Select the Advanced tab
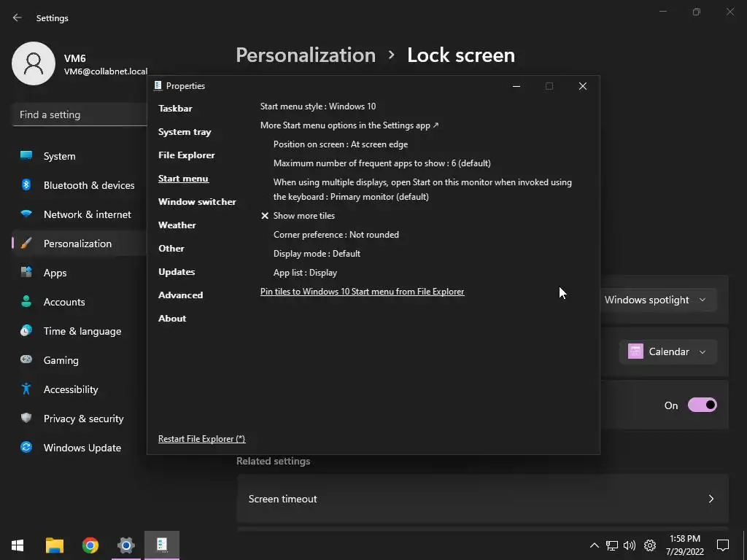747x560 pixels. pyautogui.click(x=181, y=295)
